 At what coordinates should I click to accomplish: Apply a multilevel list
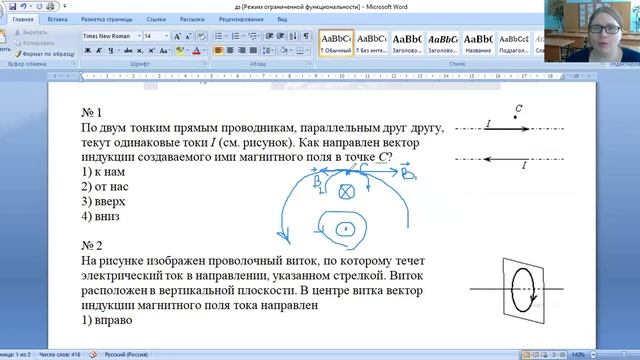pyautogui.click(x=253, y=36)
